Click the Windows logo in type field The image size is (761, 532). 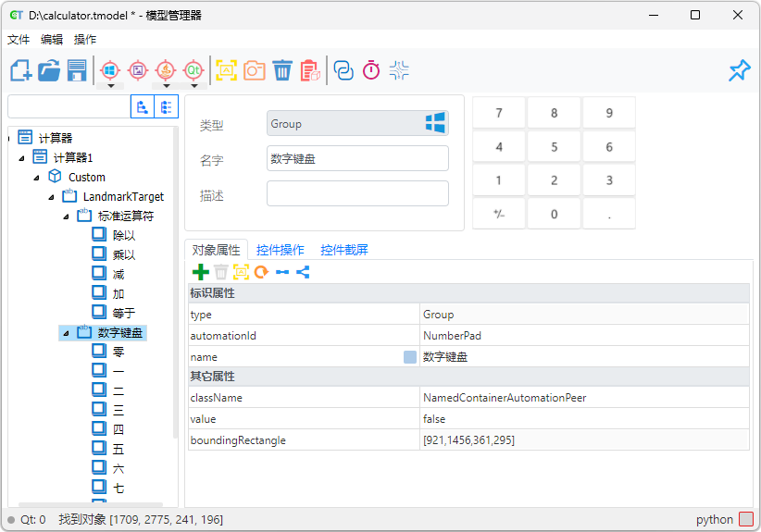(435, 123)
